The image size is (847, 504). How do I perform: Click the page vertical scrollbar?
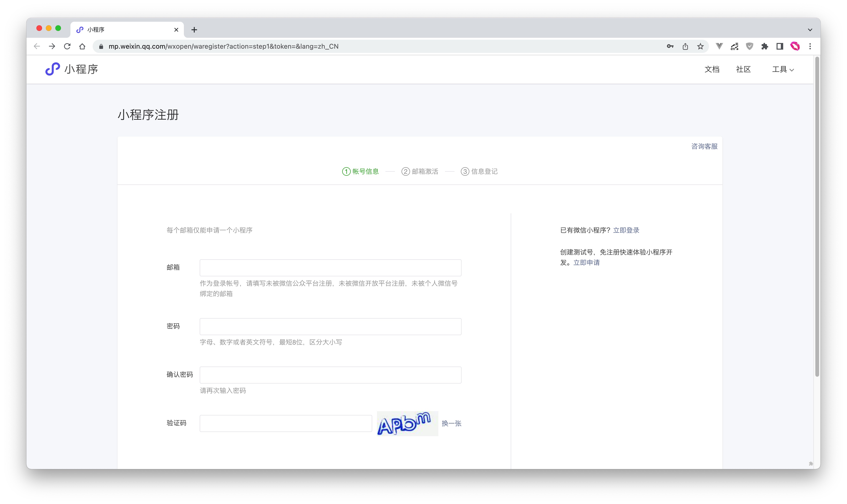817,217
